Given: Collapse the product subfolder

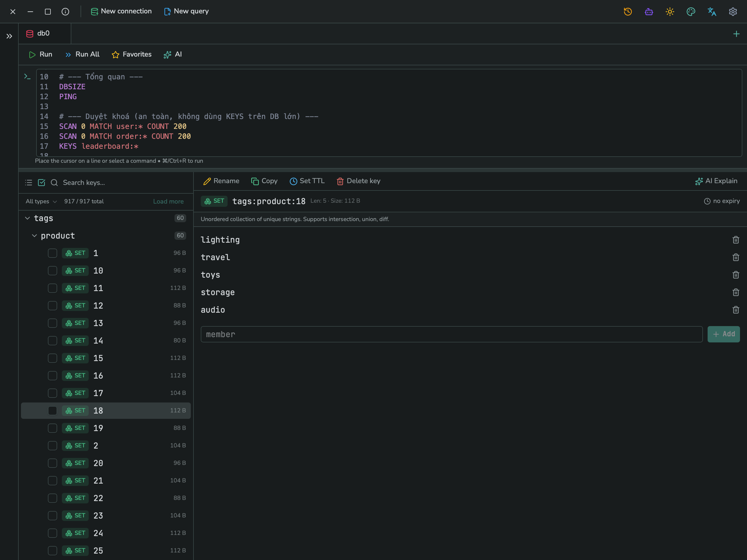Looking at the screenshot, I should point(34,236).
